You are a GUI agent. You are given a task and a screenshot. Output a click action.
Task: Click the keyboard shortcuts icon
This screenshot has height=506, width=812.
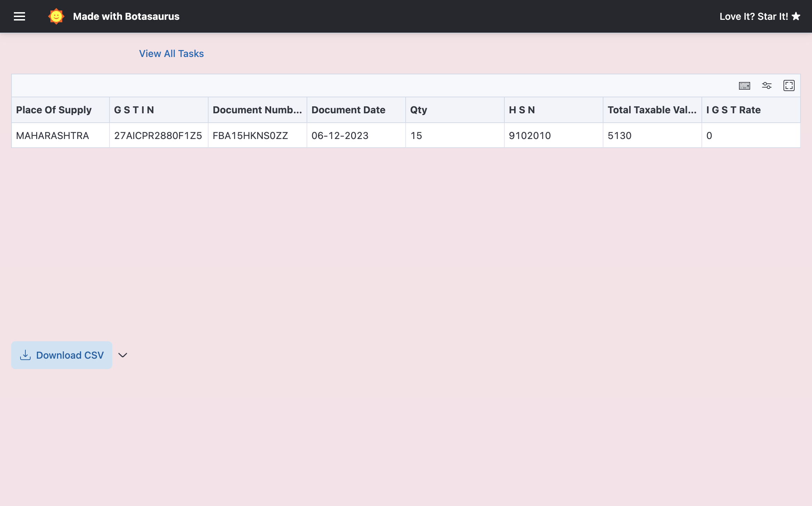(x=744, y=85)
